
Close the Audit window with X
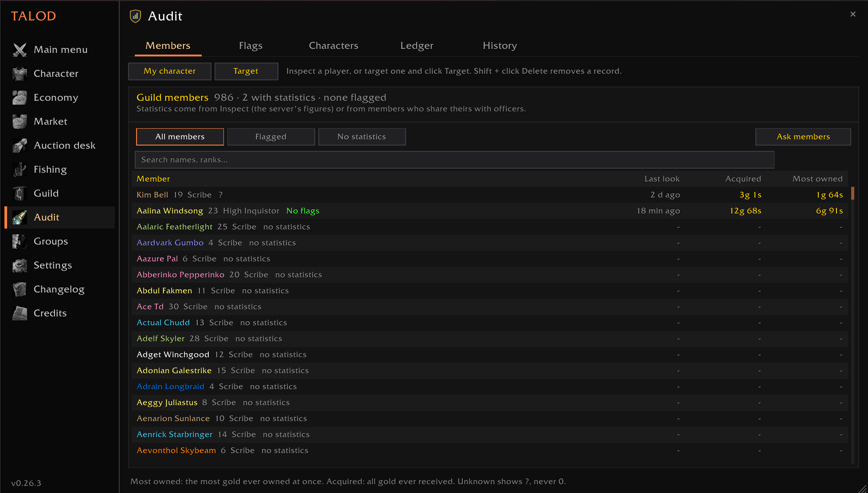click(x=853, y=14)
